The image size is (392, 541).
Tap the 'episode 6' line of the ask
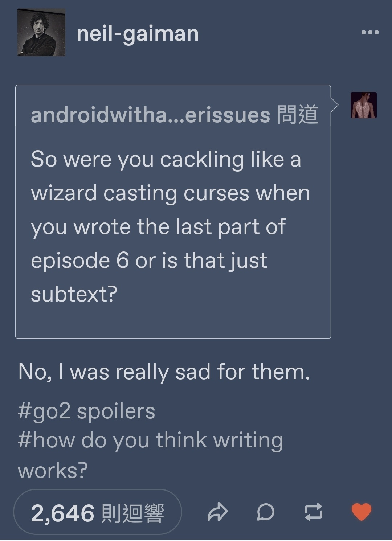pos(149,261)
